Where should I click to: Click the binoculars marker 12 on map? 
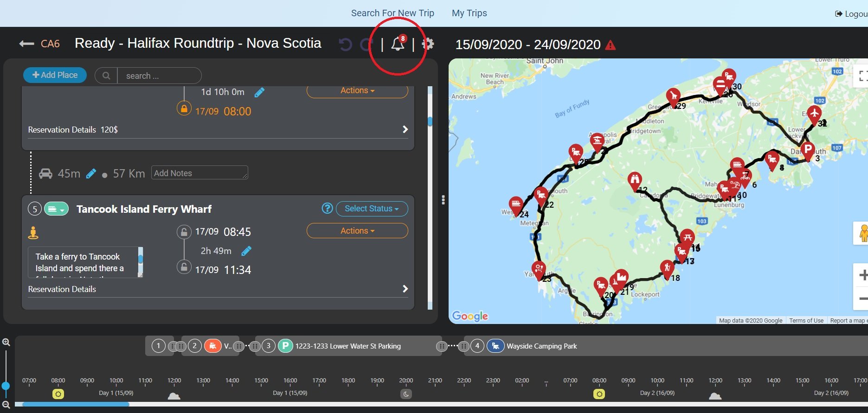[x=635, y=180]
